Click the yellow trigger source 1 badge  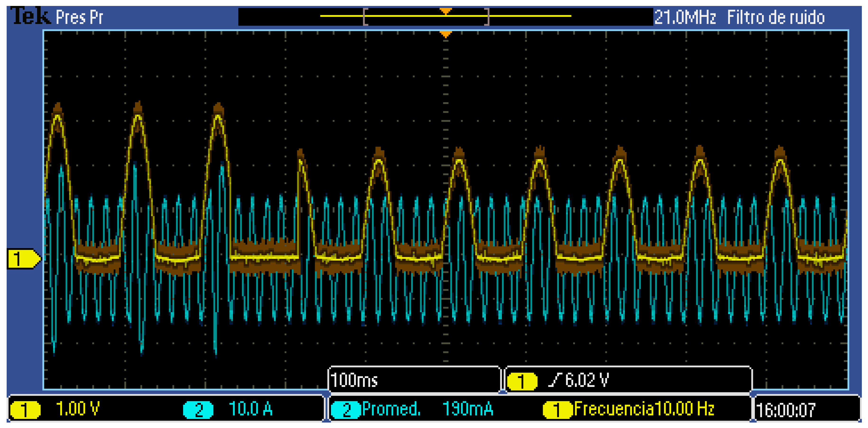pos(522,381)
